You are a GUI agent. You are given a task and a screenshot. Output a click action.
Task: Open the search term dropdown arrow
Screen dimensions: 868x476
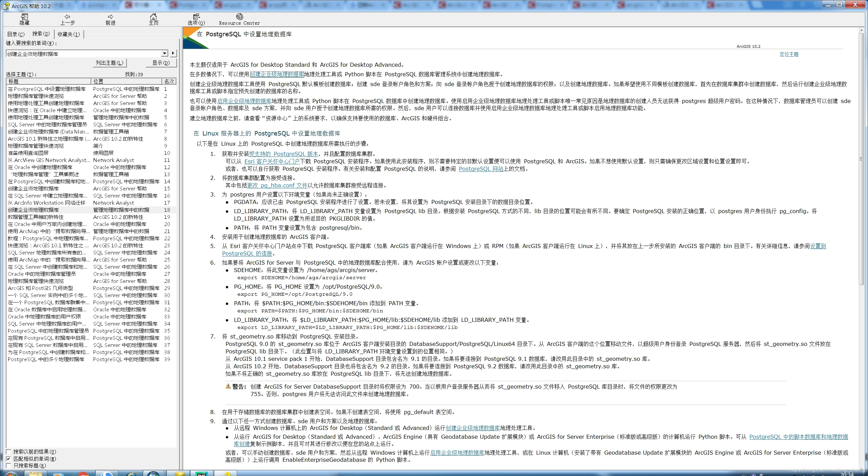164,53
